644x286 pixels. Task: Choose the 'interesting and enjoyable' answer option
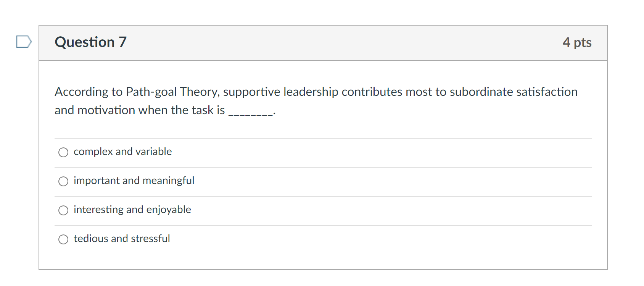63,210
